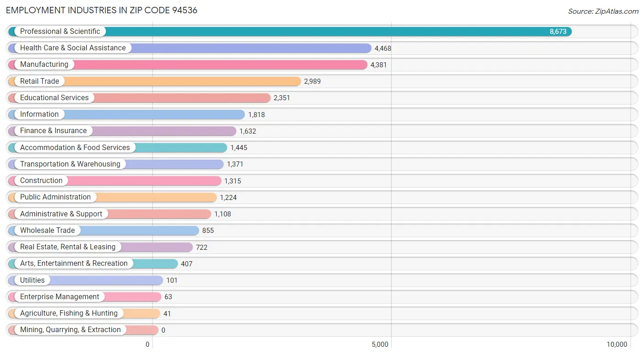Click the Professional & Scientific bar label
Screen dimensions: 644x355
point(60,32)
